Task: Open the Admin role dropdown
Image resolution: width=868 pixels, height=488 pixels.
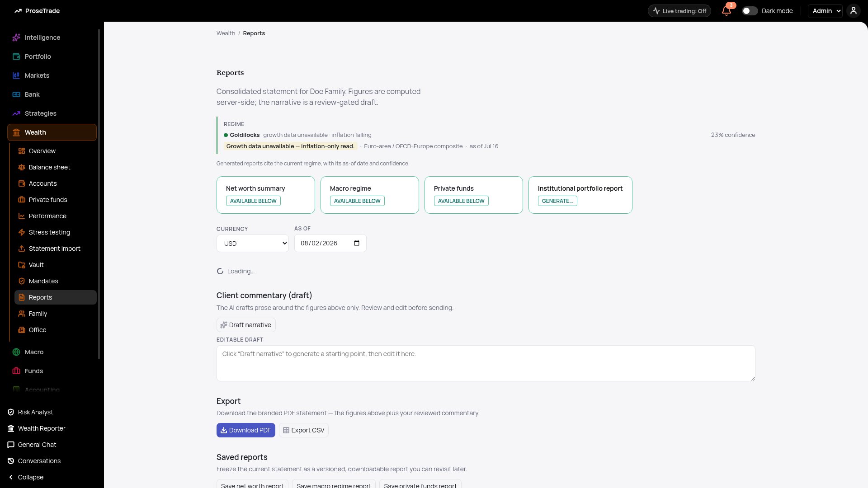Action: [x=825, y=11]
